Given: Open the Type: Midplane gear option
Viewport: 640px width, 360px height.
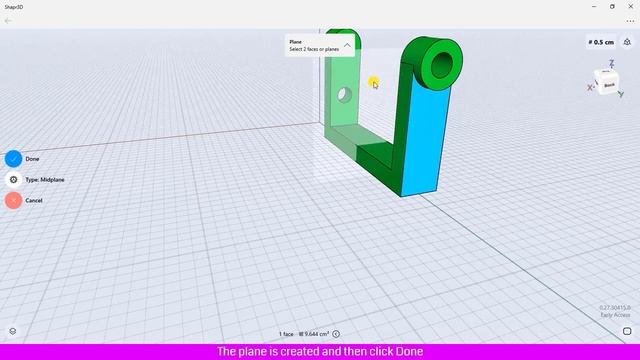Looking at the screenshot, I should coord(13,180).
